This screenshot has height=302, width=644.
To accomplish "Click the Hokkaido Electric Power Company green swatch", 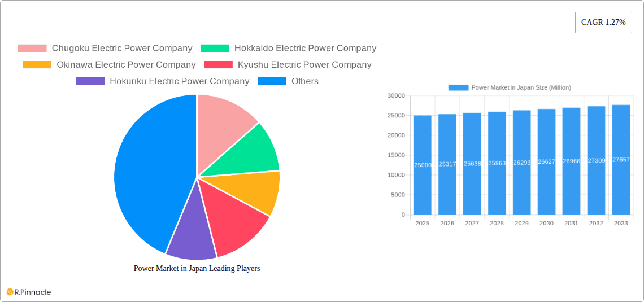I will (x=215, y=49).
